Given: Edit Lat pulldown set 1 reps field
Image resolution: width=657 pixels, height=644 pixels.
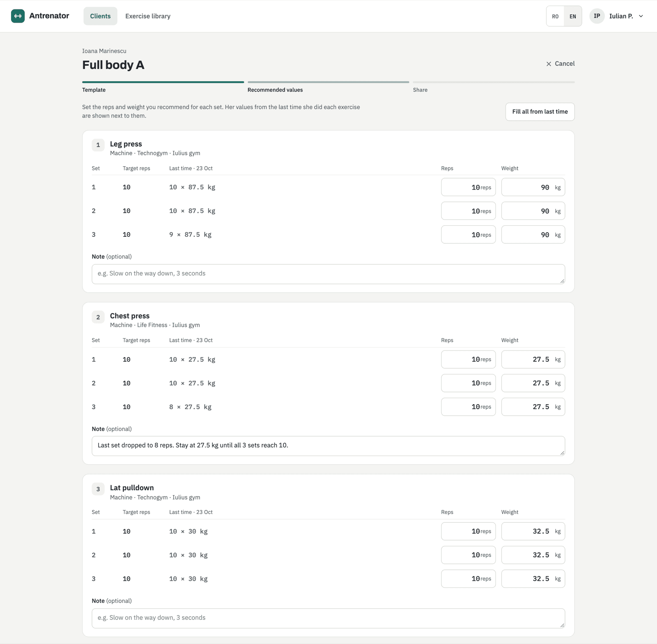Looking at the screenshot, I should tap(468, 532).
